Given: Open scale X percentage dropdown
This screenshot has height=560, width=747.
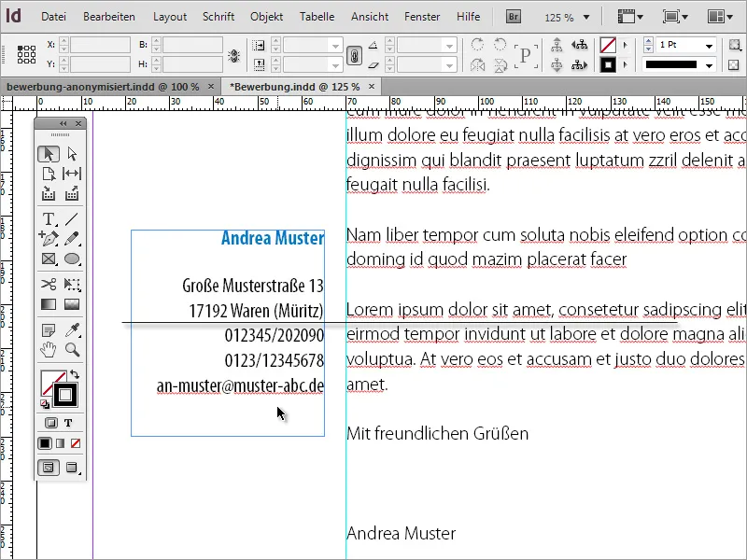Looking at the screenshot, I should [x=335, y=46].
